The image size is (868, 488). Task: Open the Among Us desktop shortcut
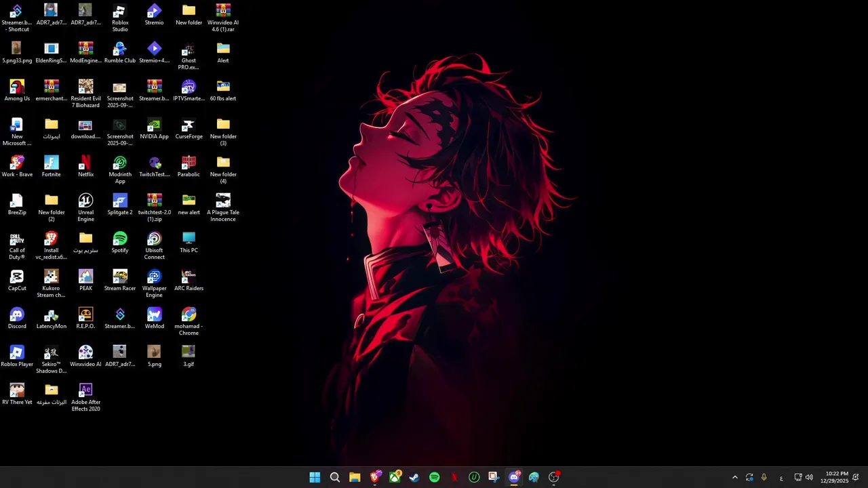click(17, 91)
